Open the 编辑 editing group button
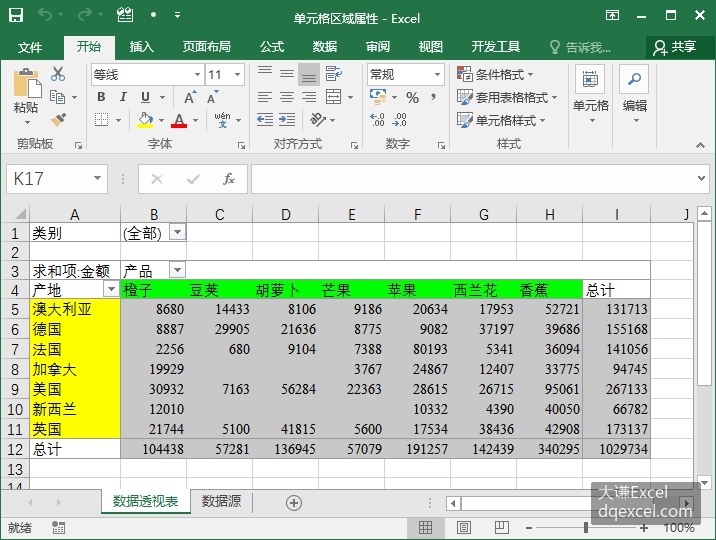Screen dimensions: 716x540 pos(635,94)
